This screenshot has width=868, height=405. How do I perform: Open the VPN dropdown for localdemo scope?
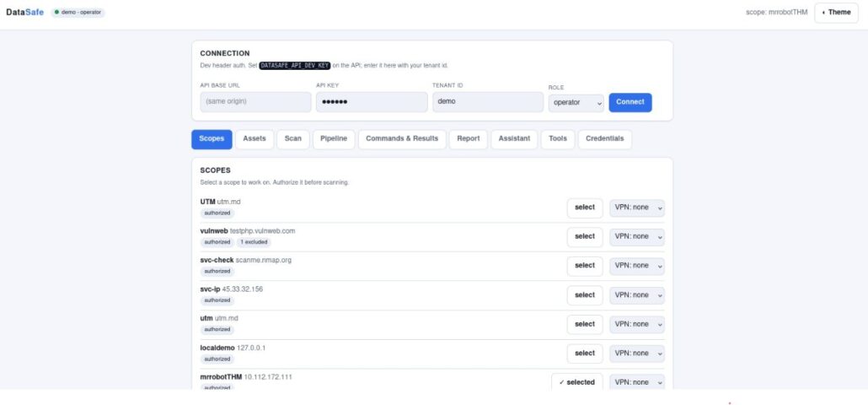pyautogui.click(x=637, y=354)
